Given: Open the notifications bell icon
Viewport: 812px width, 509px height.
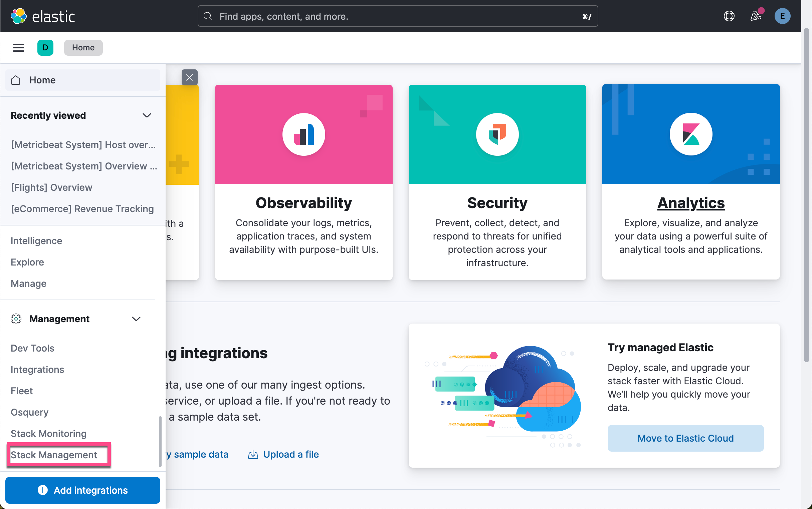Looking at the screenshot, I should point(756,16).
